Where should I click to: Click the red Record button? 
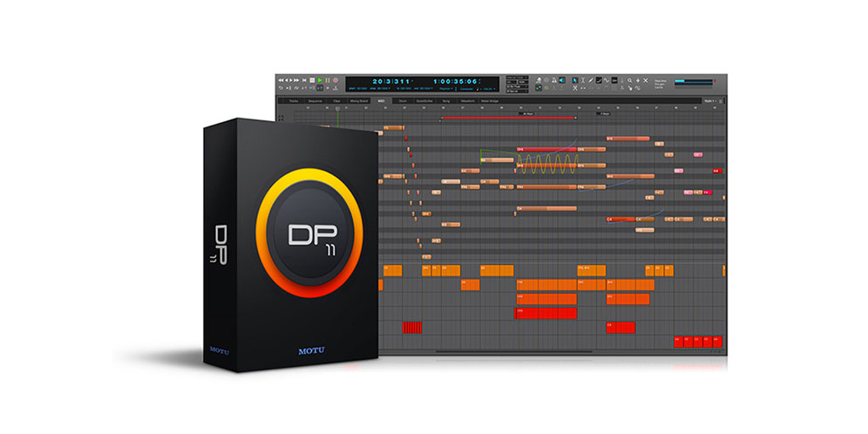coord(335,80)
